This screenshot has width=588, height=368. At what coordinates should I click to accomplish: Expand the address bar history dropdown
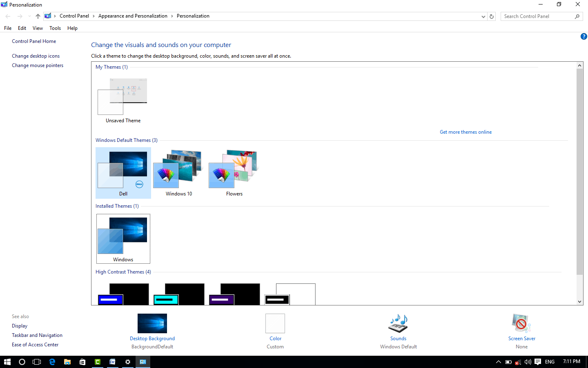pyautogui.click(x=483, y=16)
